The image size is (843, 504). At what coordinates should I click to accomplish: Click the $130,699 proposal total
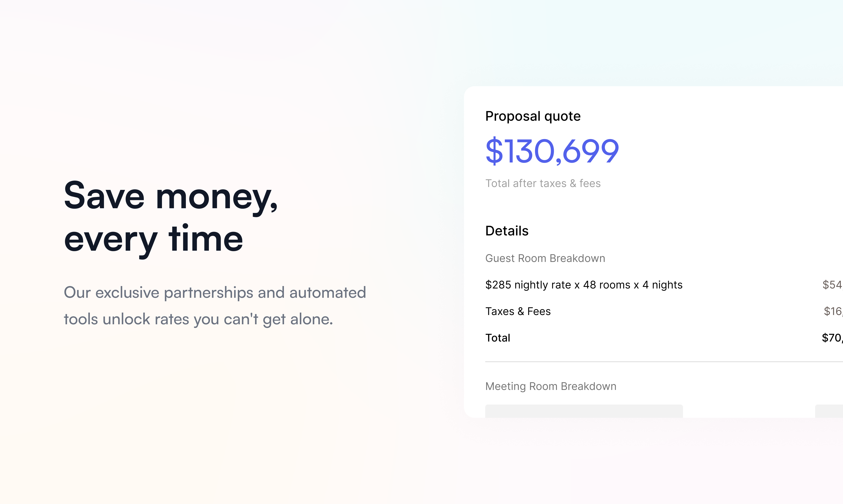click(552, 151)
